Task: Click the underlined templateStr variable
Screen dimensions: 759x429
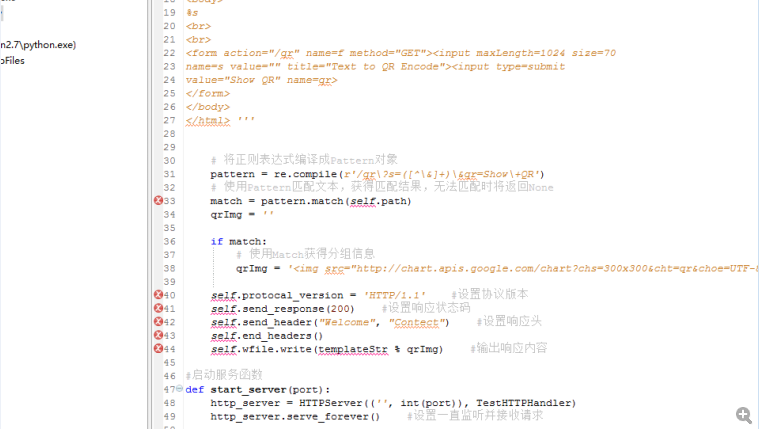Action: click(x=353, y=349)
